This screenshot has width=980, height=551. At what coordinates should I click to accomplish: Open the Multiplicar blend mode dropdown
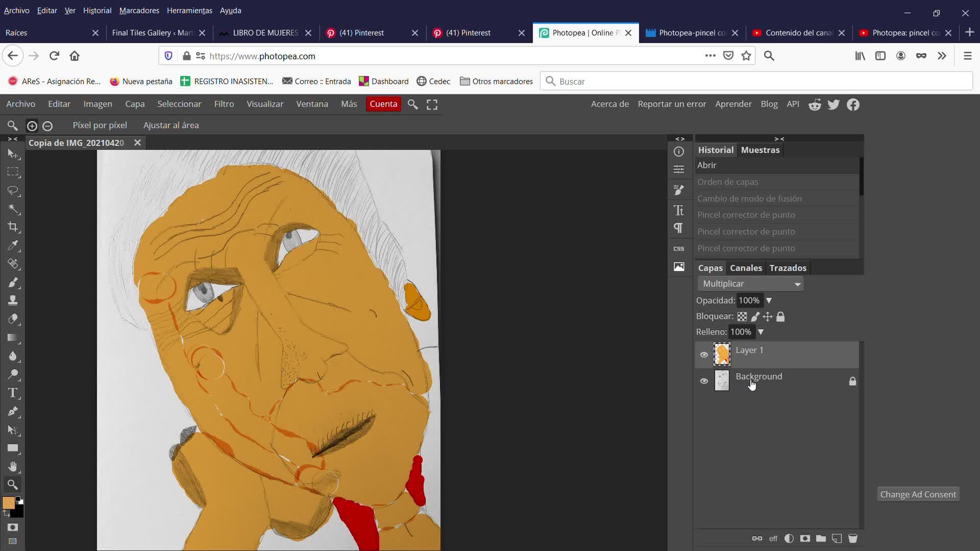tap(750, 284)
